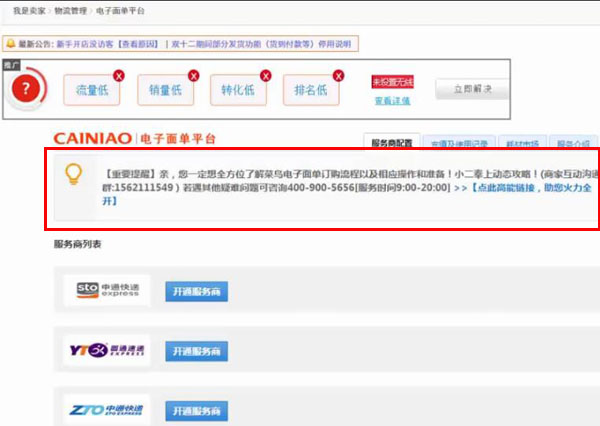Click the ZTO 中通快递 logo
Screen dimensions: 600x426
coord(107,410)
